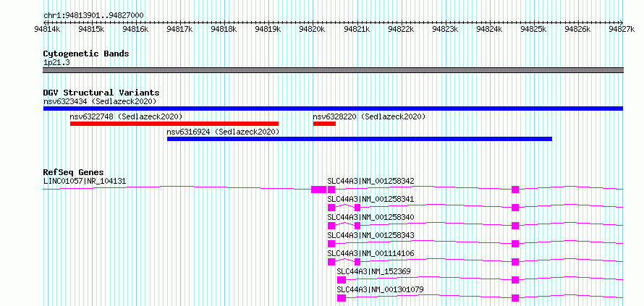Click the SLC44A3|NM_001258343 transcript label
This screenshot has width=644, height=306.
[371, 235]
